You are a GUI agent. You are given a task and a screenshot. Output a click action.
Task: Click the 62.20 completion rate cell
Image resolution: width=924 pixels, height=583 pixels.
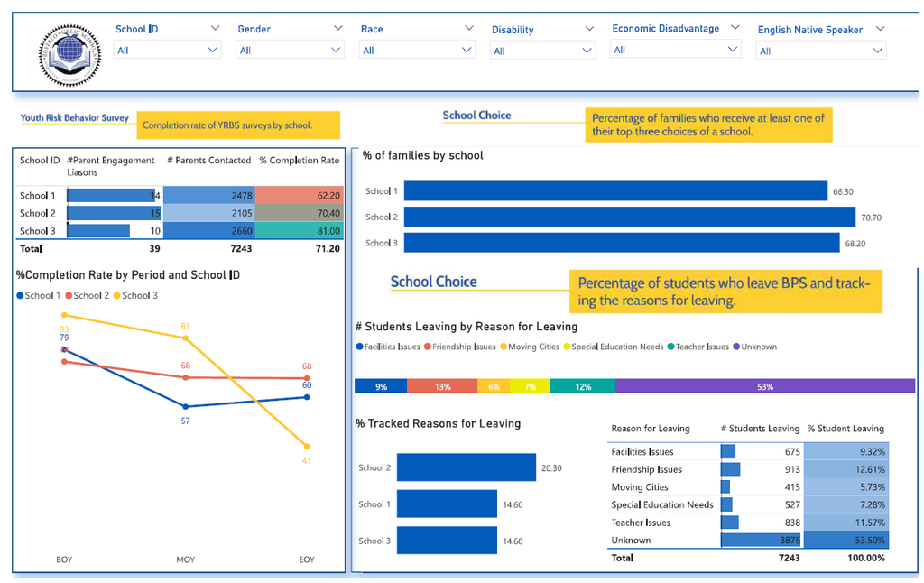click(x=300, y=195)
